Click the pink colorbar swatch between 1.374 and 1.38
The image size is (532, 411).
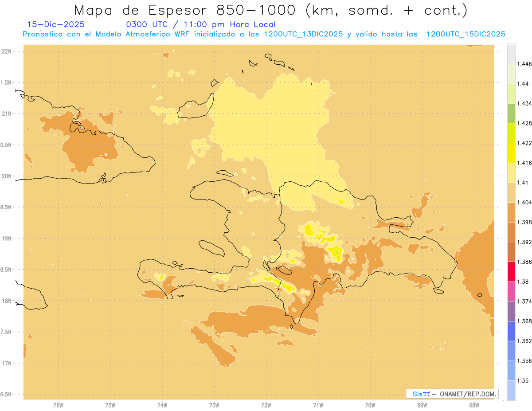click(511, 291)
